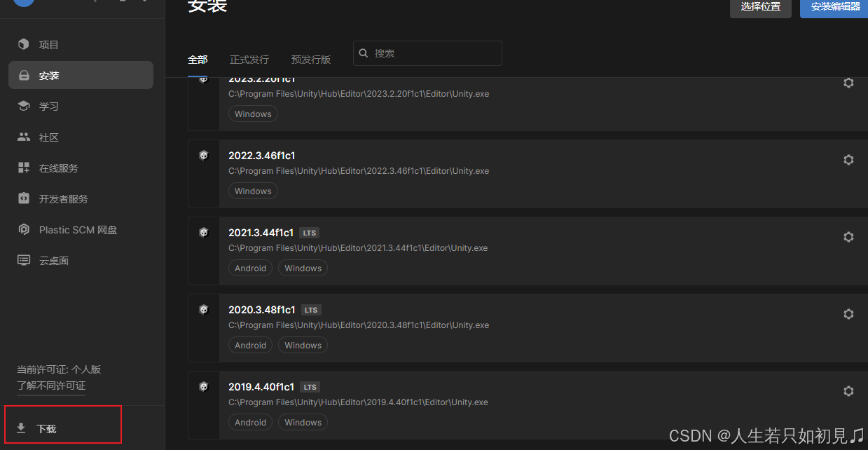Click the Plastic SCM hexagon icon
This screenshot has width=868, height=450.
[24, 229]
